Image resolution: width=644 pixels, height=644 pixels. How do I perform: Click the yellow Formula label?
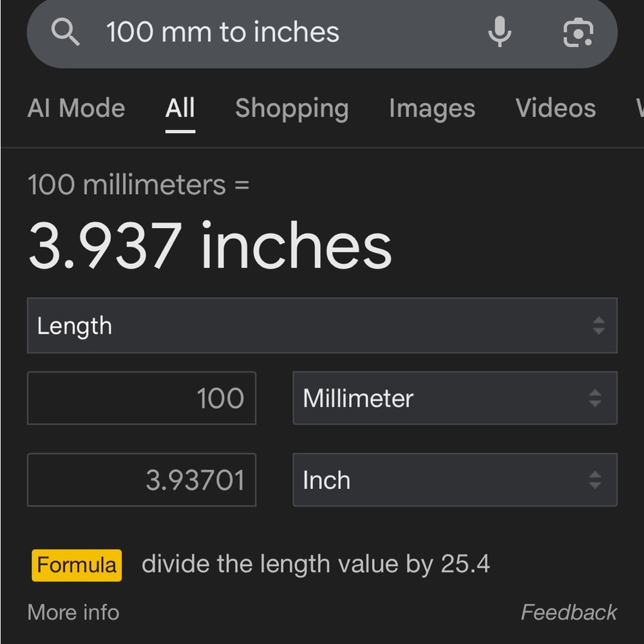pos(77,565)
